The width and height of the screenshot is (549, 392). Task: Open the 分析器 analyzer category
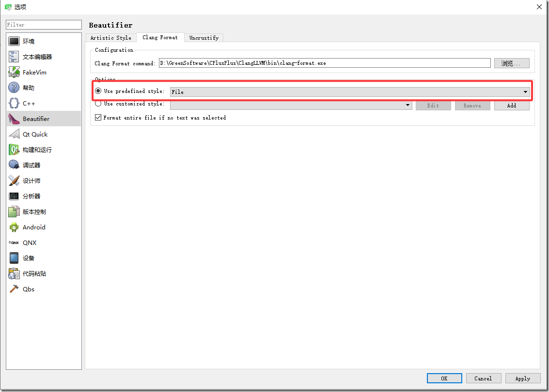[x=44, y=196]
